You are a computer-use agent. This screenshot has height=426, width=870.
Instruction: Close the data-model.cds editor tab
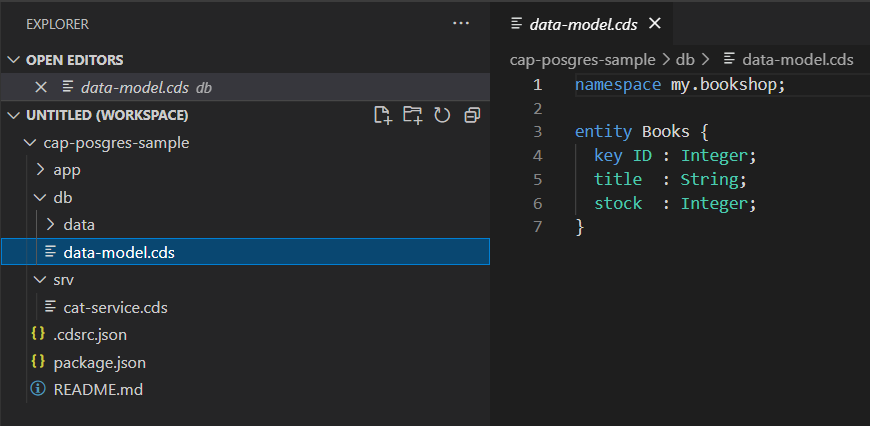click(655, 23)
